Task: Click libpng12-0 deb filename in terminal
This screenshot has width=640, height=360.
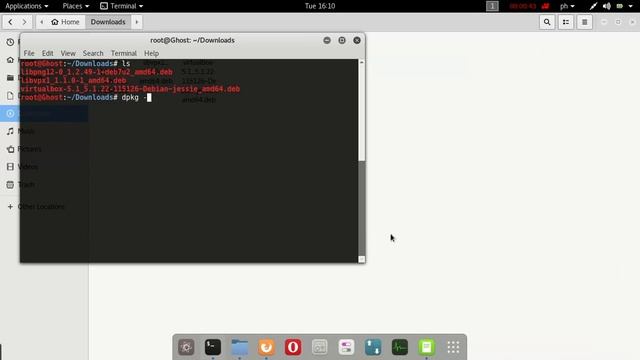Action: click(97, 72)
